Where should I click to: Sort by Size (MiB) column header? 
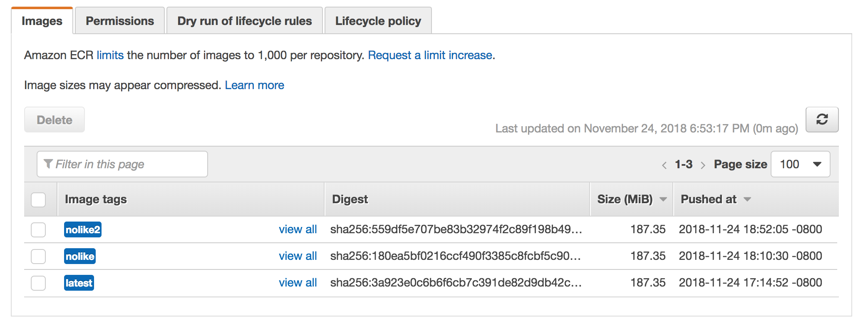tap(625, 199)
